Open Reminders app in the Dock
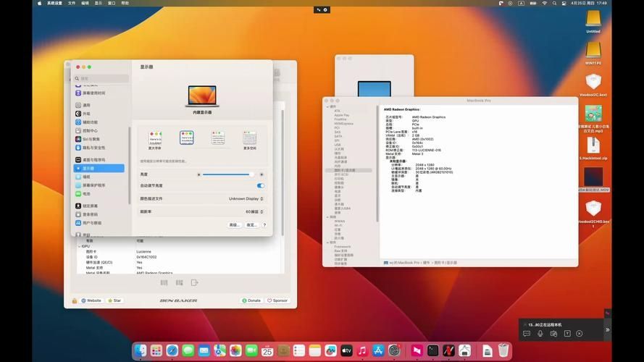 coord(299,350)
